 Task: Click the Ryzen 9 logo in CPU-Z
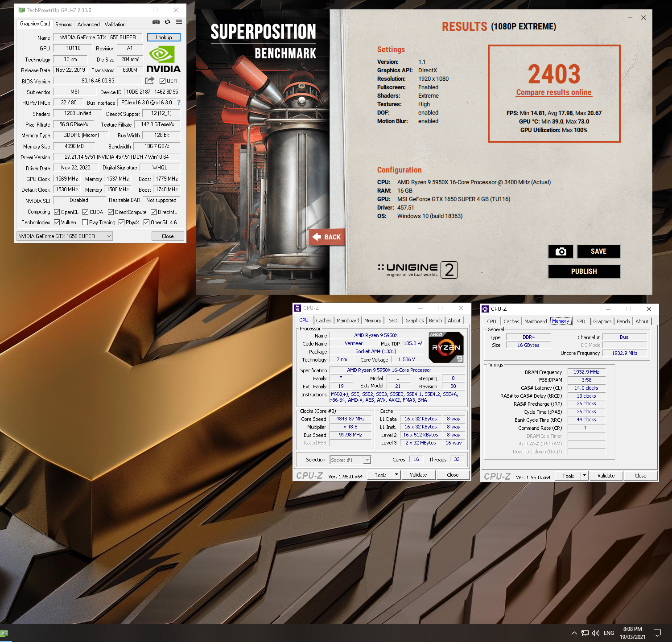(x=446, y=347)
